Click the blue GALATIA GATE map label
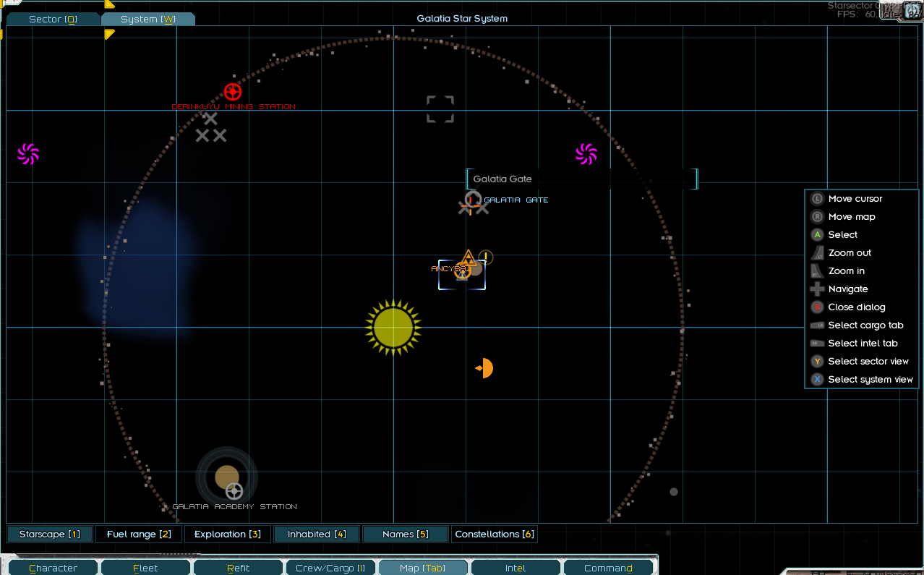 click(x=516, y=200)
